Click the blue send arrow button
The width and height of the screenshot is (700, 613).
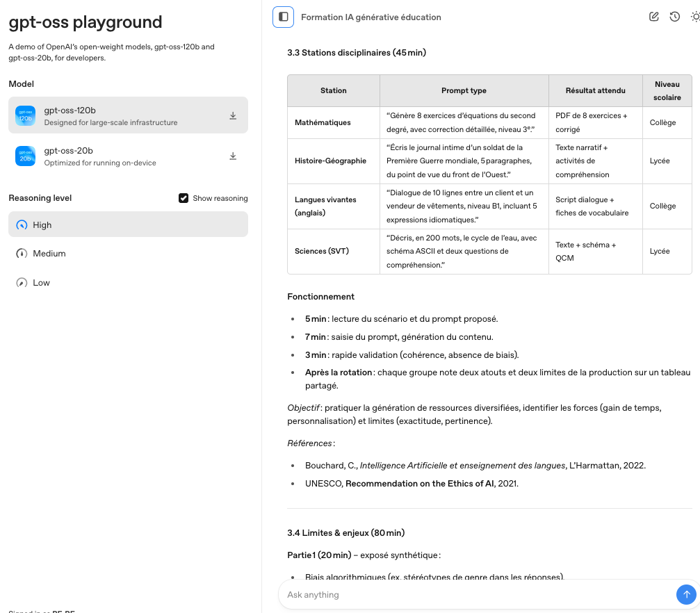tap(685, 594)
